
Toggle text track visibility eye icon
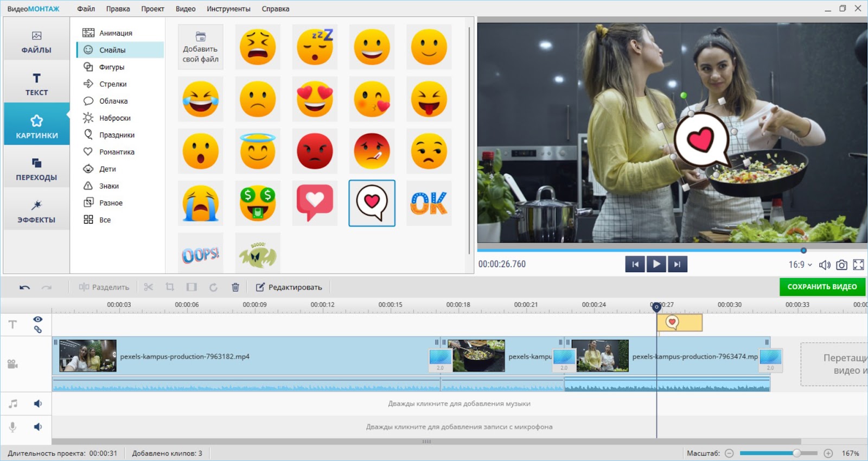(37, 319)
